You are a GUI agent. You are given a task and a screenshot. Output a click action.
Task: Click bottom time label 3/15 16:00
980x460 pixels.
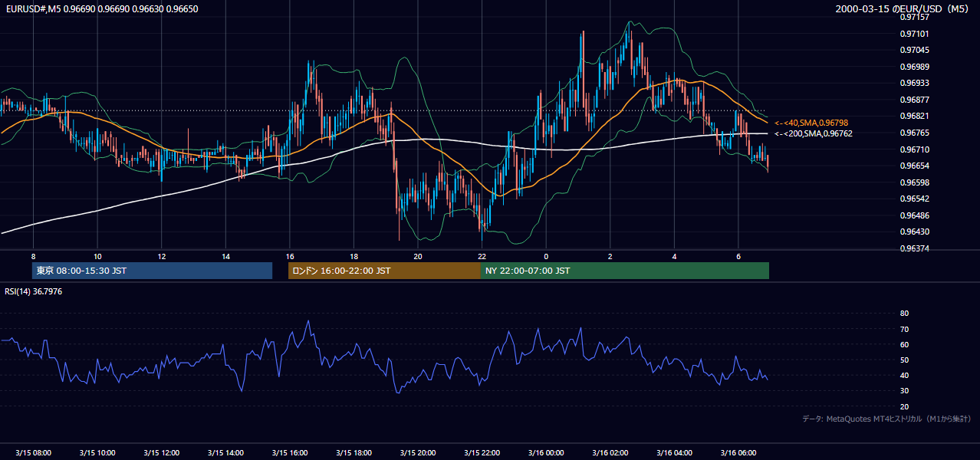point(289,453)
